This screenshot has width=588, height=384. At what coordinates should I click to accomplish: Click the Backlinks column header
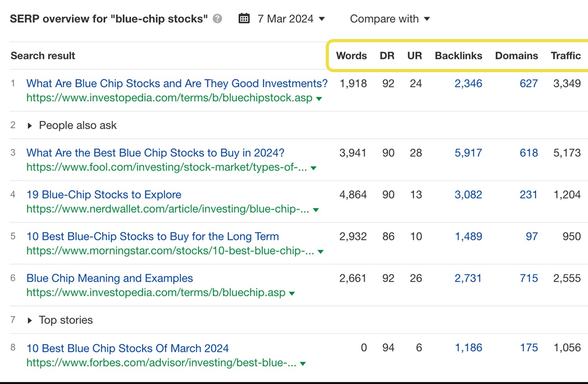tap(458, 56)
